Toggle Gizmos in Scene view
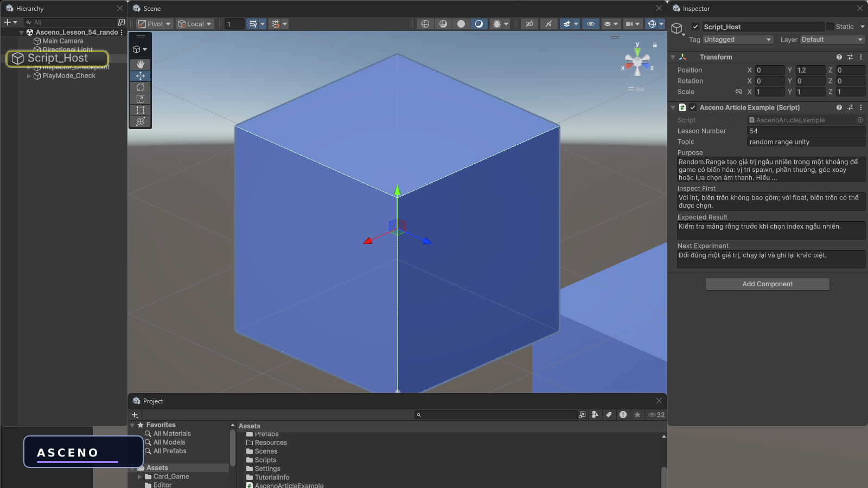This screenshot has width=868, height=488. point(652,24)
